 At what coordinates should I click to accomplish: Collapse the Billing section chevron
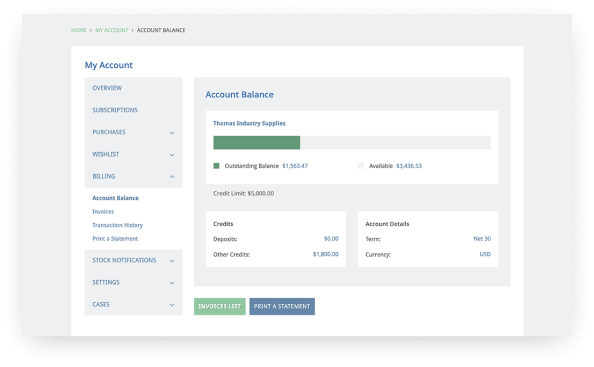(x=172, y=177)
